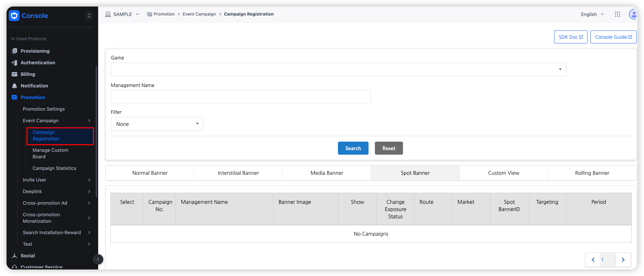Screen dimensions: 644x276
Task: Click the Notification bell icon
Action: click(14, 86)
